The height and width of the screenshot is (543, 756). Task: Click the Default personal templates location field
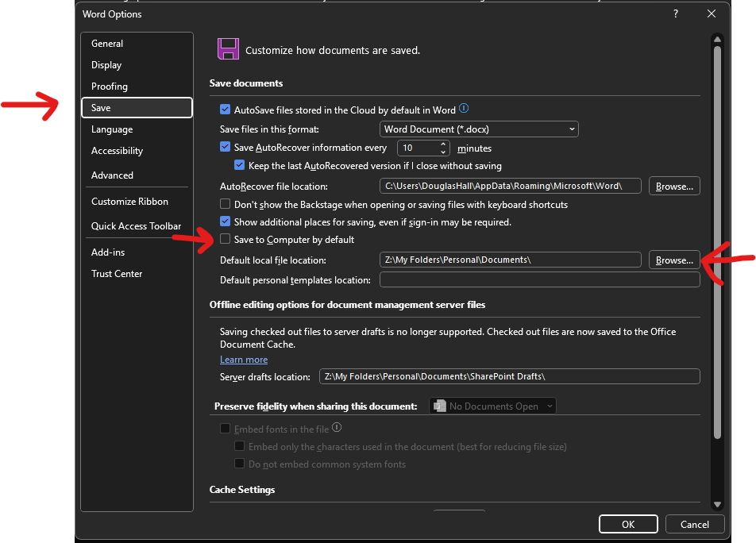pyautogui.click(x=540, y=279)
